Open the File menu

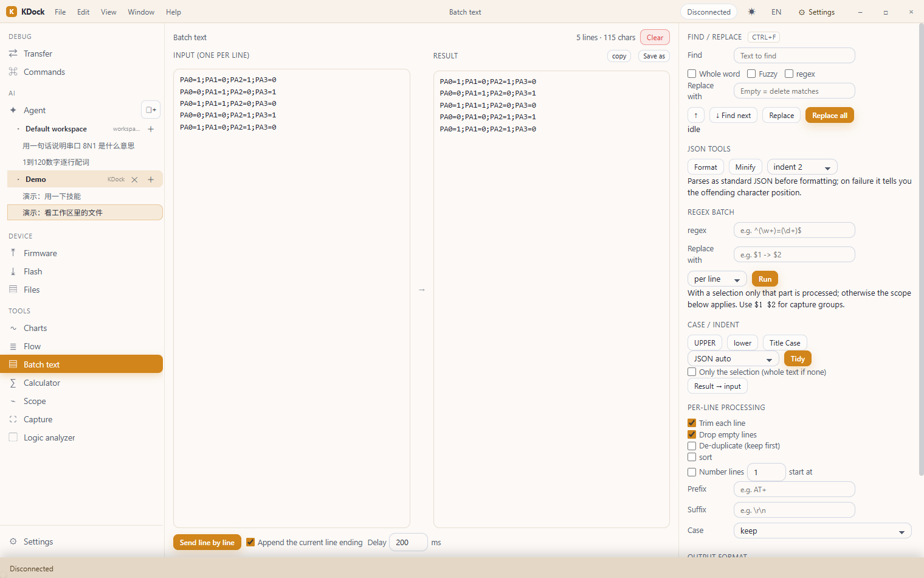click(x=60, y=12)
